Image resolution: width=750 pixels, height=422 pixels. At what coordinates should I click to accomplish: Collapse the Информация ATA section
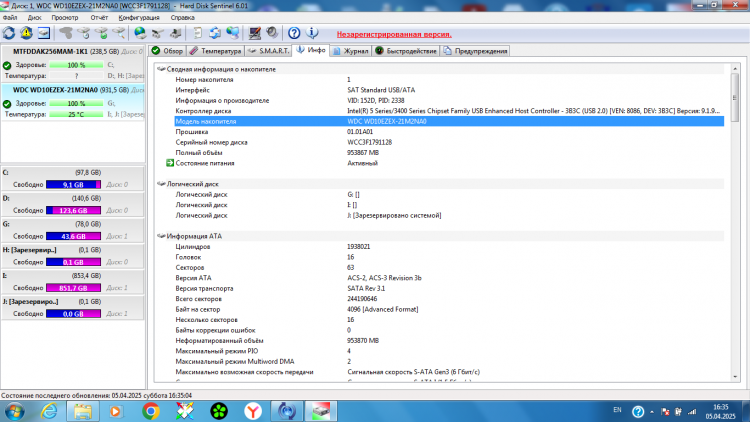click(x=161, y=236)
